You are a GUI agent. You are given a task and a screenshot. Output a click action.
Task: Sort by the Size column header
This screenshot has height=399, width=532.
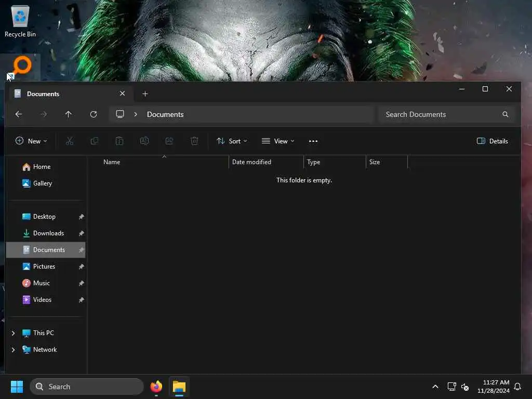[375, 162]
